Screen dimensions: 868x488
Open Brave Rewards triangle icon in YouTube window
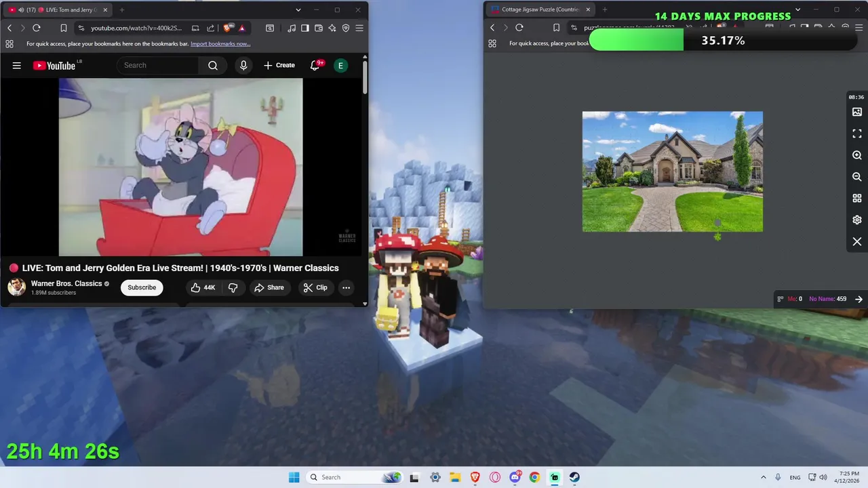(x=242, y=28)
